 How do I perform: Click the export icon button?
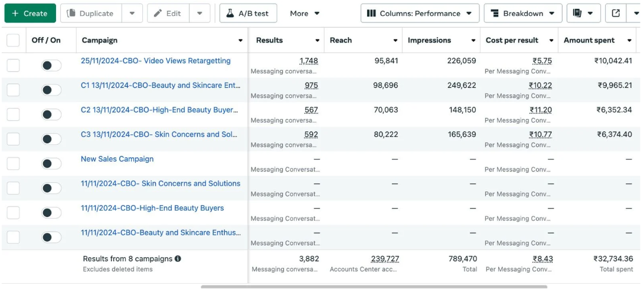click(x=616, y=13)
